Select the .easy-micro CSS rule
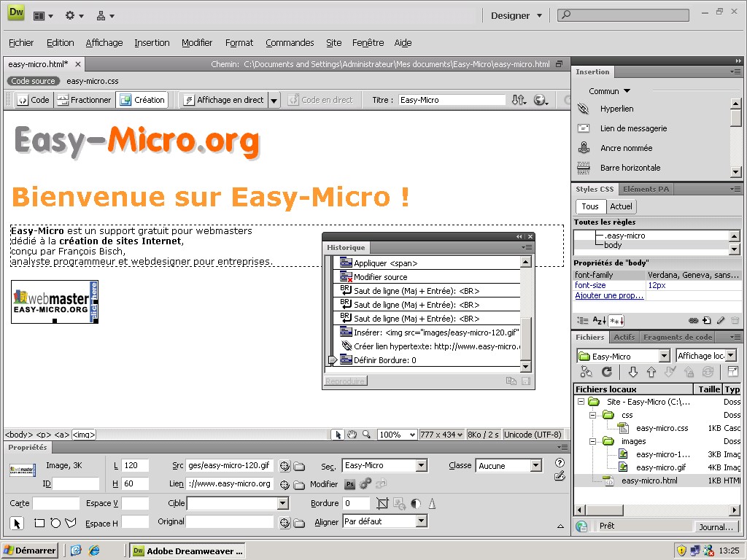 coord(624,236)
